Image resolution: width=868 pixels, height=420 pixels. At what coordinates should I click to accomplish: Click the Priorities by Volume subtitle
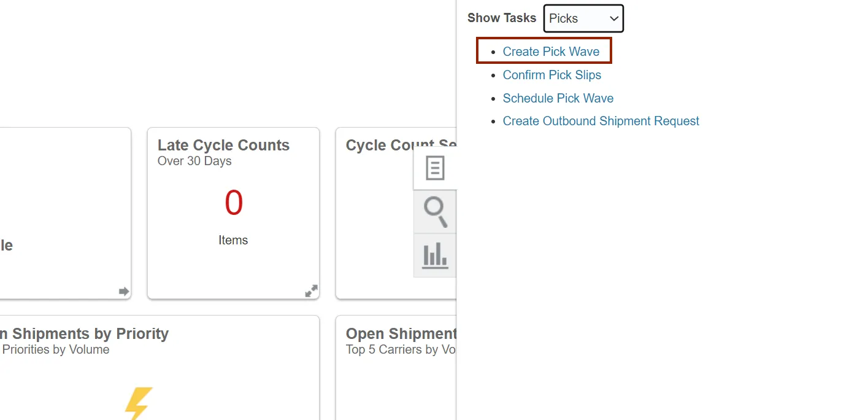55,349
